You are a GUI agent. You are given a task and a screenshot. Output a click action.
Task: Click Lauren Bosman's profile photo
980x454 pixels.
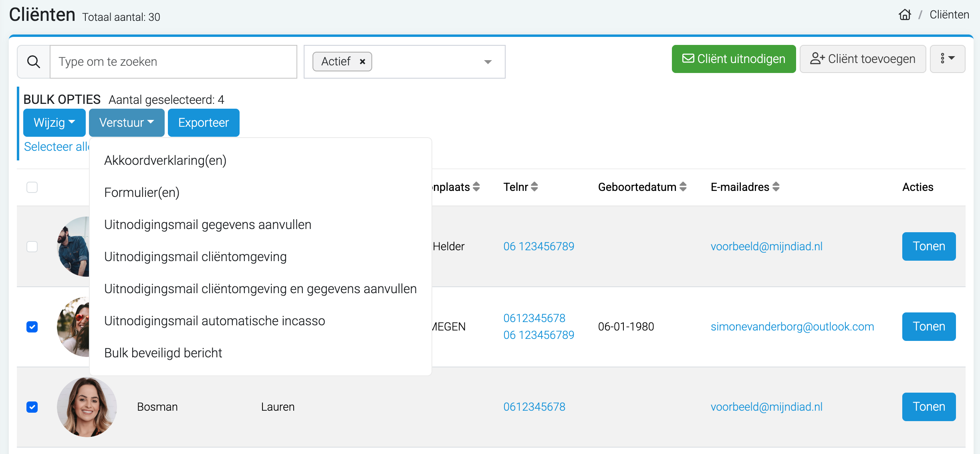87,407
